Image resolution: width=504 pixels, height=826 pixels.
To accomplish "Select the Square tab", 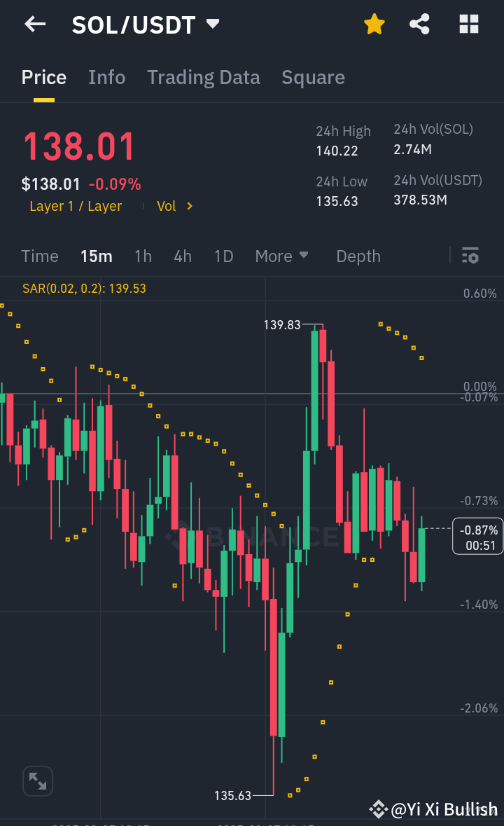I will [313, 77].
